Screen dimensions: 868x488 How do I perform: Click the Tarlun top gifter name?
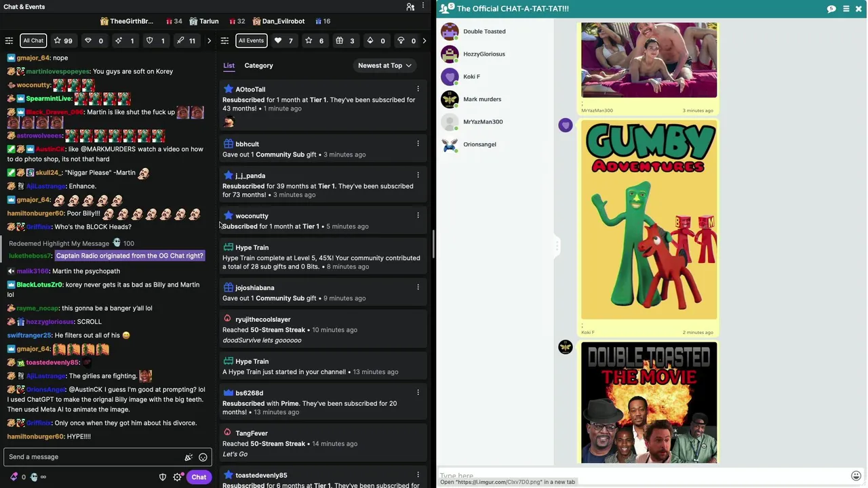[x=209, y=21]
